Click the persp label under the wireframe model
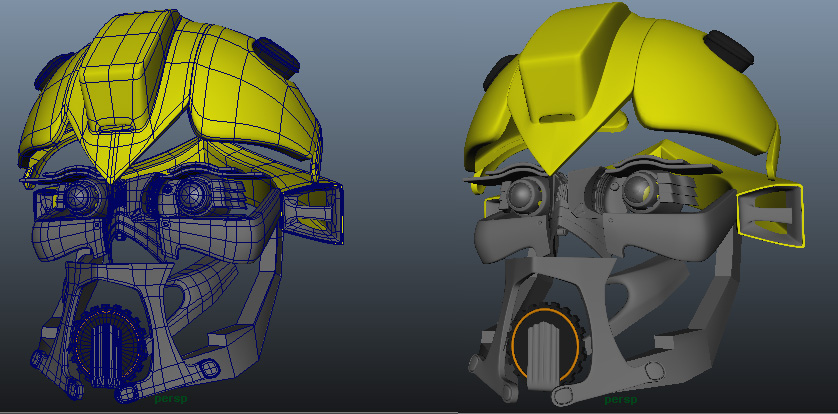This screenshot has width=838, height=414. click(171, 399)
